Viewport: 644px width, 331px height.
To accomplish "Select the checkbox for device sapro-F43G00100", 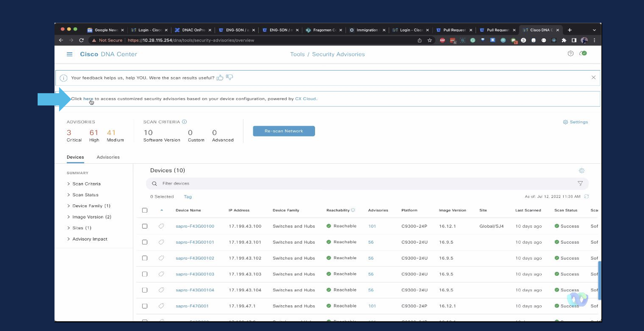I will click(145, 226).
